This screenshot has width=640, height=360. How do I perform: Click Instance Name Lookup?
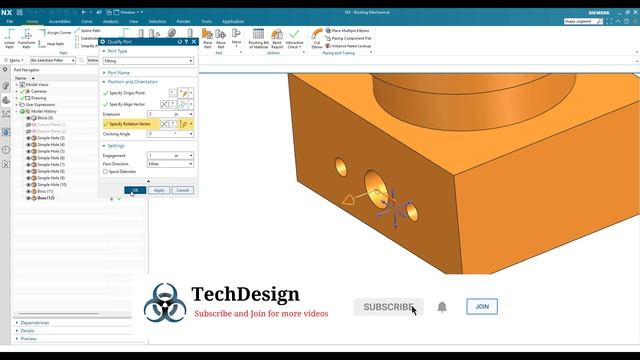(x=348, y=46)
